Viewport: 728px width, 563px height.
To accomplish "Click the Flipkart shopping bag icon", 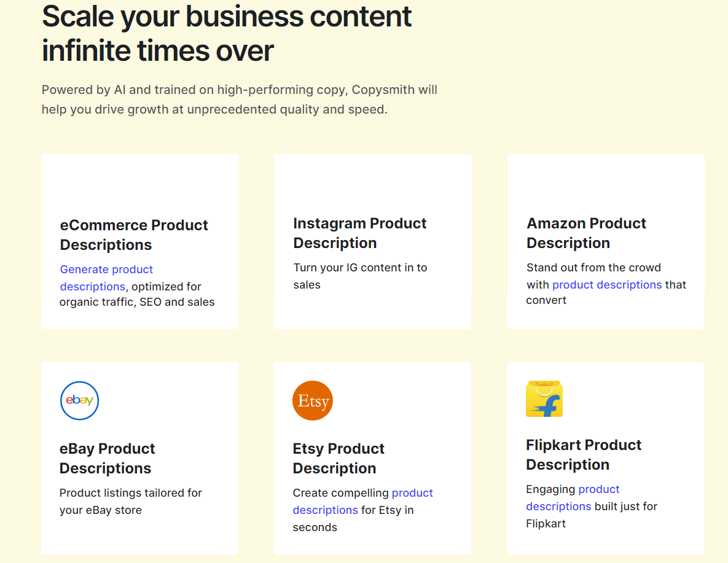I will click(544, 399).
